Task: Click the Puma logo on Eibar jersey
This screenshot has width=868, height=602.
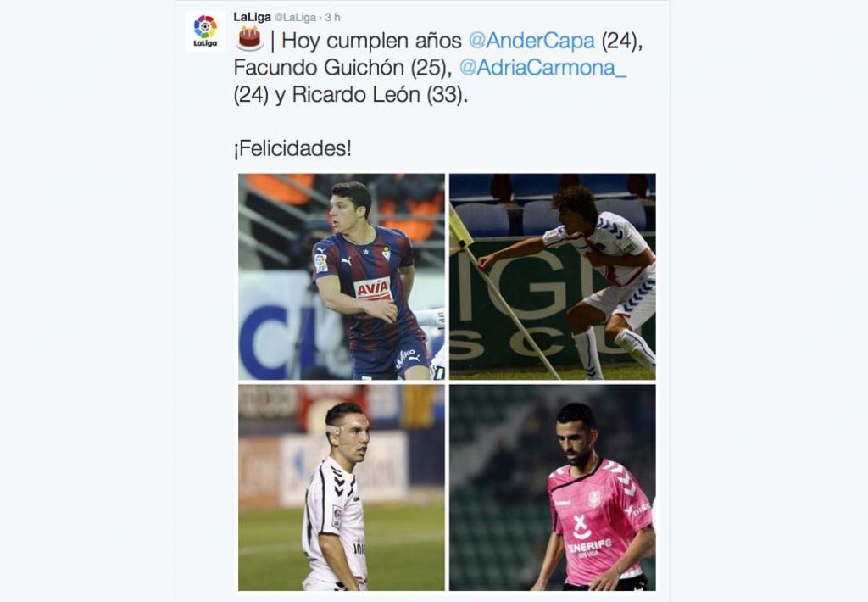Action: click(x=346, y=260)
